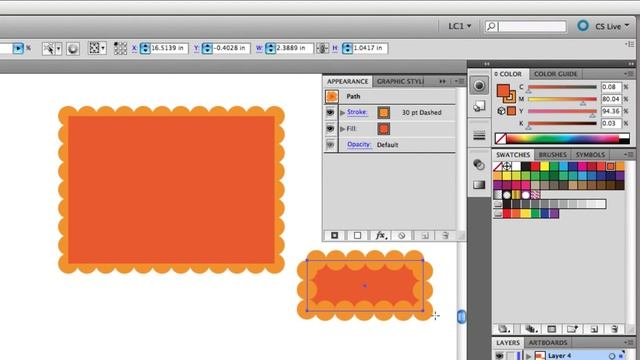Click Fill box in Color panel
Screen dimensions: 640x360
[x=503, y=91]
